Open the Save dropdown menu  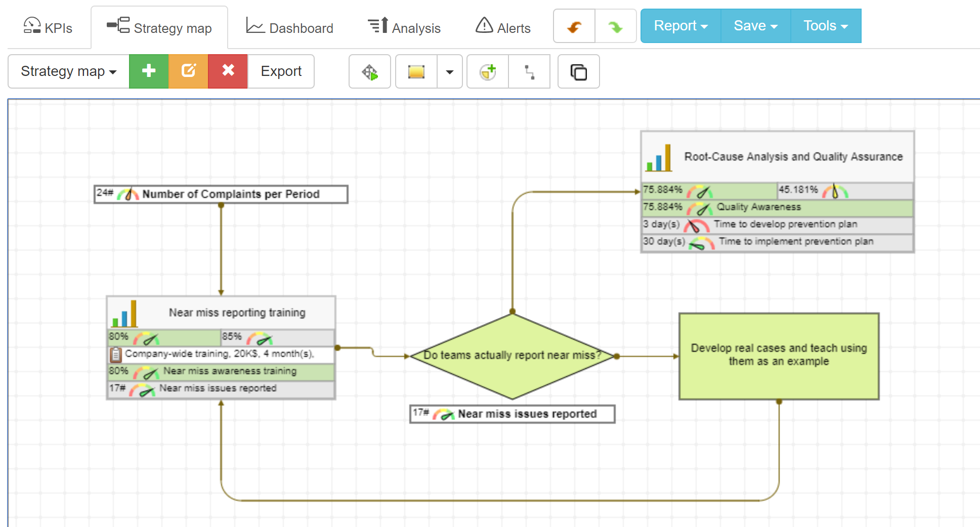coord(755,26)
